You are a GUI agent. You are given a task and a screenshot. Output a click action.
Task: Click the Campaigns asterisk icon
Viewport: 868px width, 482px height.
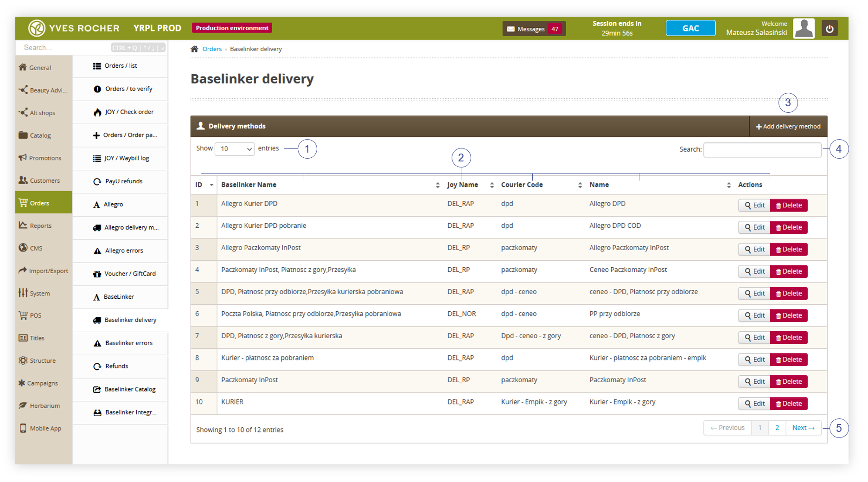tap(22, 383)
